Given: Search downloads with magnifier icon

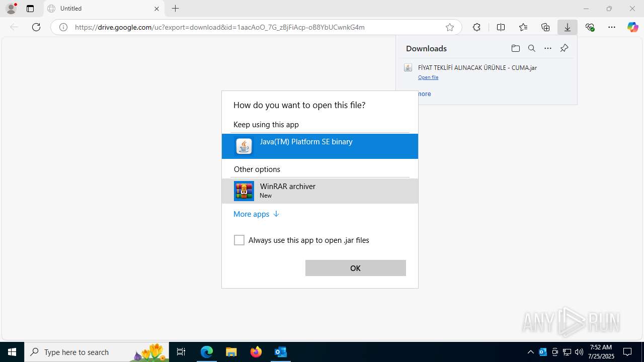Looking at the screenshot, I should pos(531,48).
